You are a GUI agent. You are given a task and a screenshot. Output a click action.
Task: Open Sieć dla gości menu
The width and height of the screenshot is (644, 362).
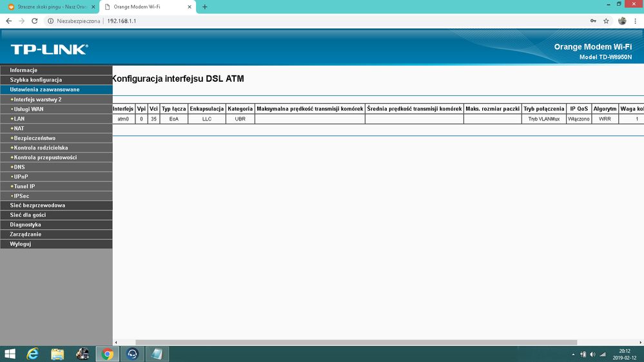click(x=56, y=215)
